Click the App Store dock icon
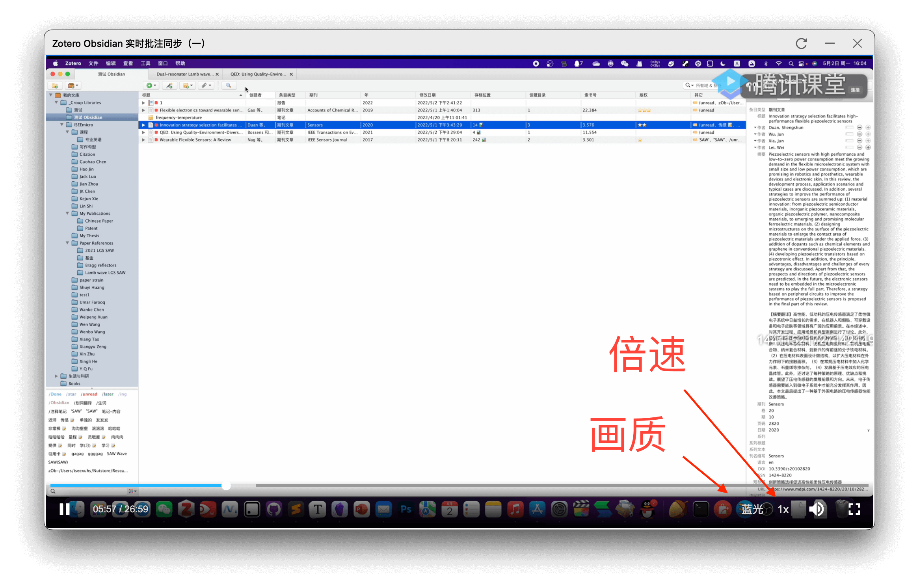Screen dimensions: 919x588 (537, 509)
